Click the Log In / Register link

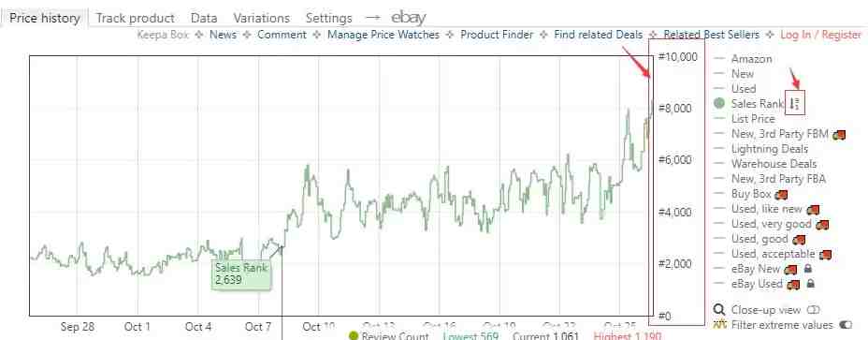pos(820,35)
